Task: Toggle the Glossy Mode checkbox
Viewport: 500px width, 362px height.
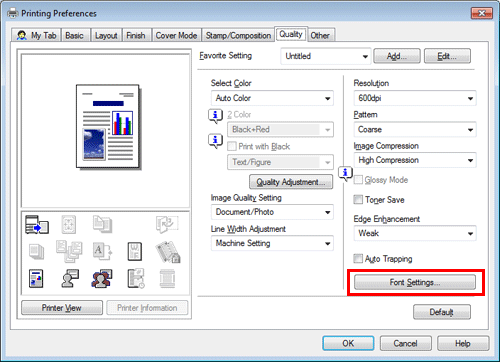Action: [x=358, y=180]
